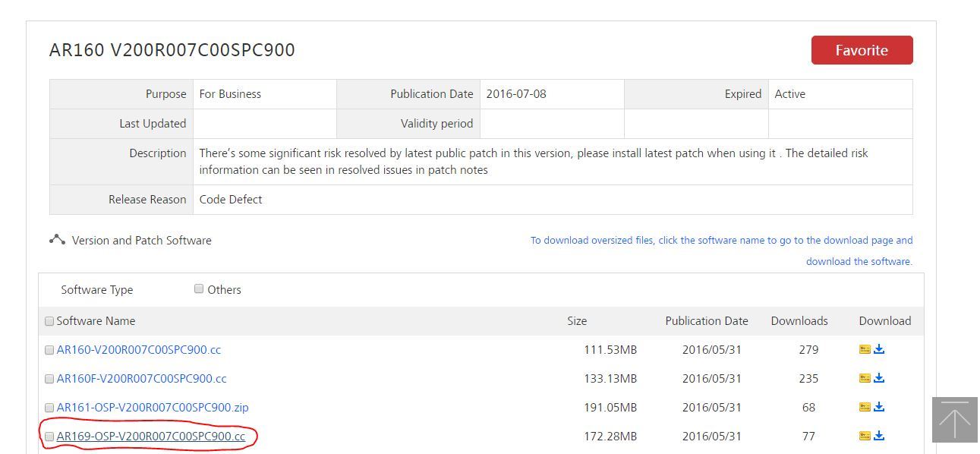Click the Software Type label

(96, 290)
